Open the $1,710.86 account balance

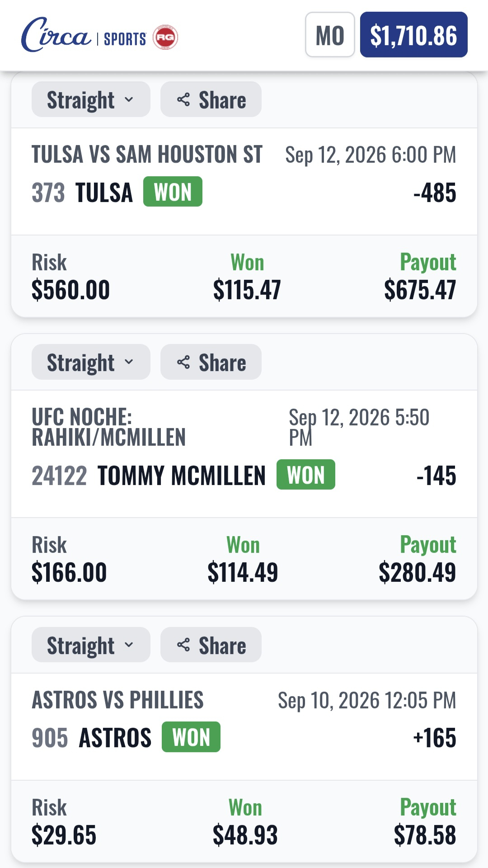point(414,35)
